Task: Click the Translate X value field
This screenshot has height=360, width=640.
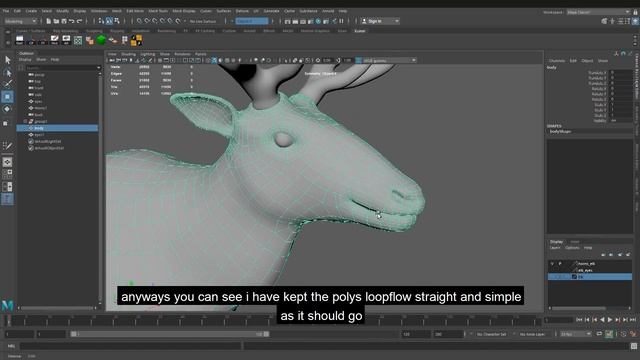Action: click(x=621, y=73)
